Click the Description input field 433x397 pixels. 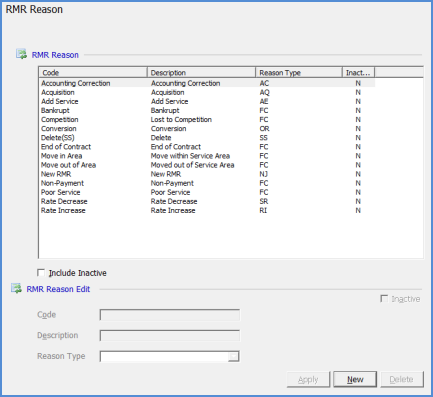coord(170,336)
